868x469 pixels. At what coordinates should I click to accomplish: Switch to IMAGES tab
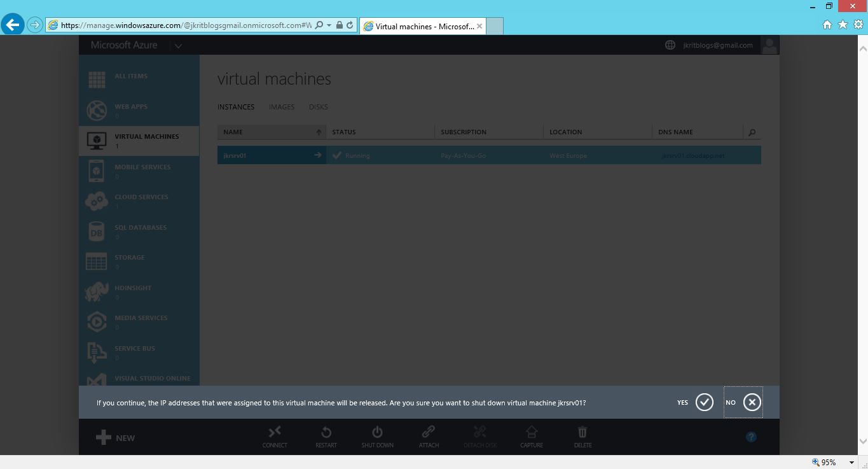pyautogui.click(x=282, y=107)
